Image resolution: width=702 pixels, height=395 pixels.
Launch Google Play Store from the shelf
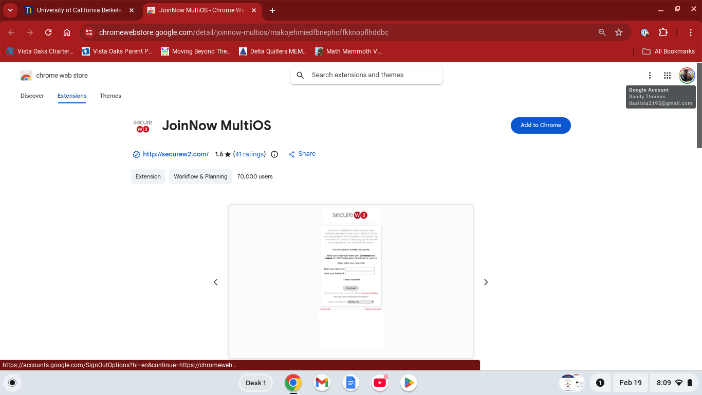click(408, 383)
